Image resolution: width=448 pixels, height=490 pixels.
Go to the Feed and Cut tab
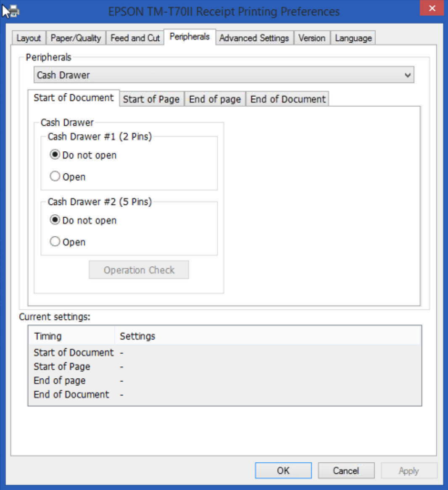pos(135,38)
